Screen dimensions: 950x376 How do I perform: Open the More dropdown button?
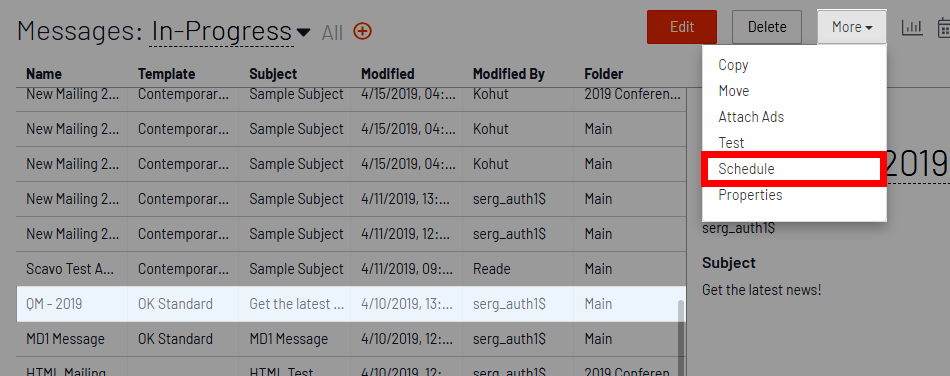point(851,27)
